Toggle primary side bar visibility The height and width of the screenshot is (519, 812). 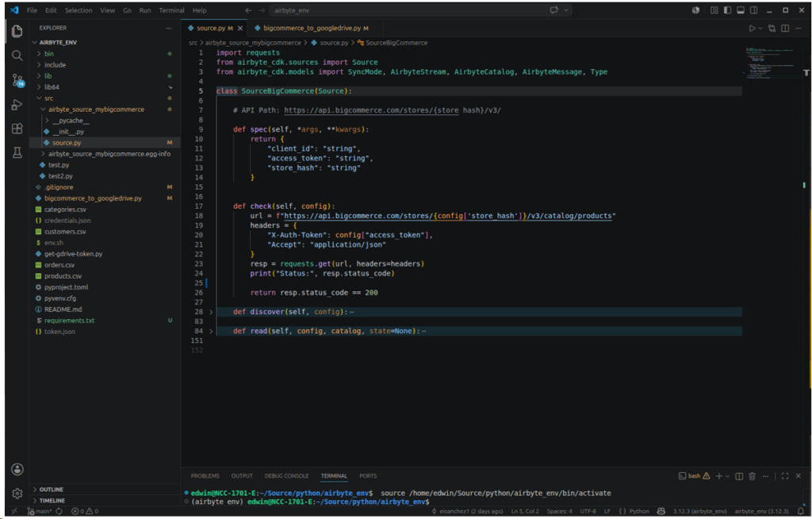[728, 10]
